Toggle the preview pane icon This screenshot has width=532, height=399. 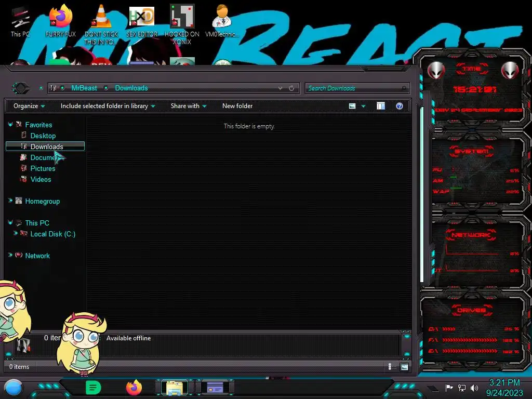pyautogui.click(x=381, y=106)
